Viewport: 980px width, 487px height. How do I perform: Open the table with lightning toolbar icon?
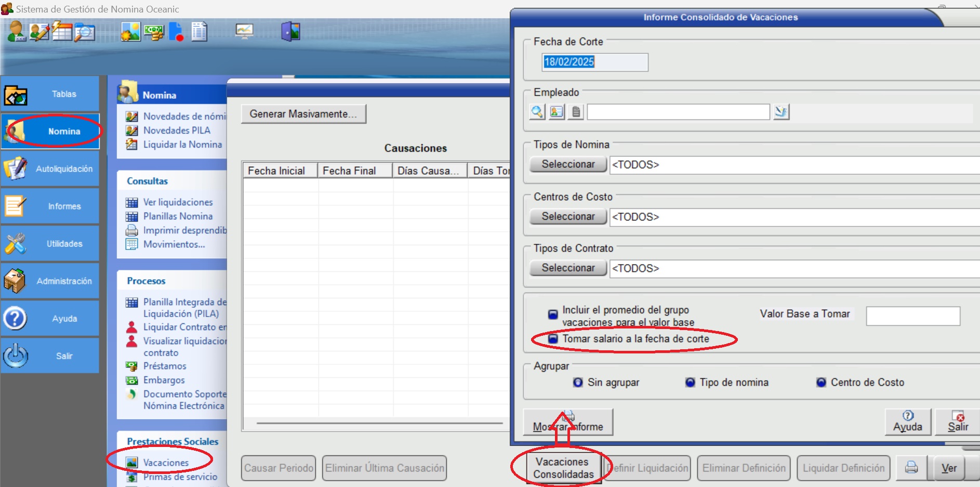62,32
